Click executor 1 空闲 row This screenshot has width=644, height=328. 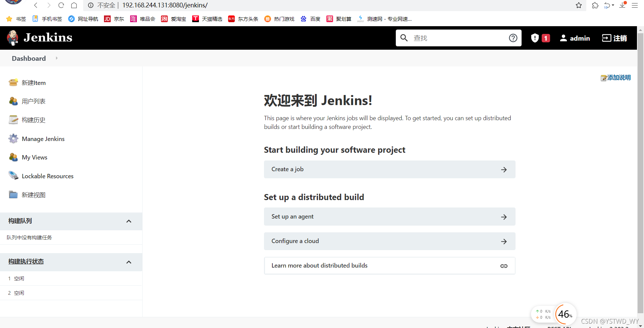coord(71,278)
